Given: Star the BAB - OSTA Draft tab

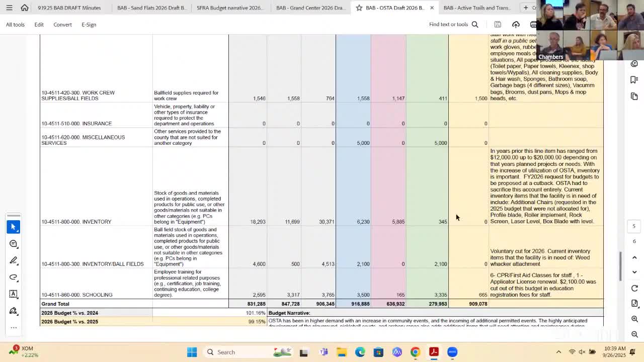Looking at the screenshot, I should coord(359,8).
